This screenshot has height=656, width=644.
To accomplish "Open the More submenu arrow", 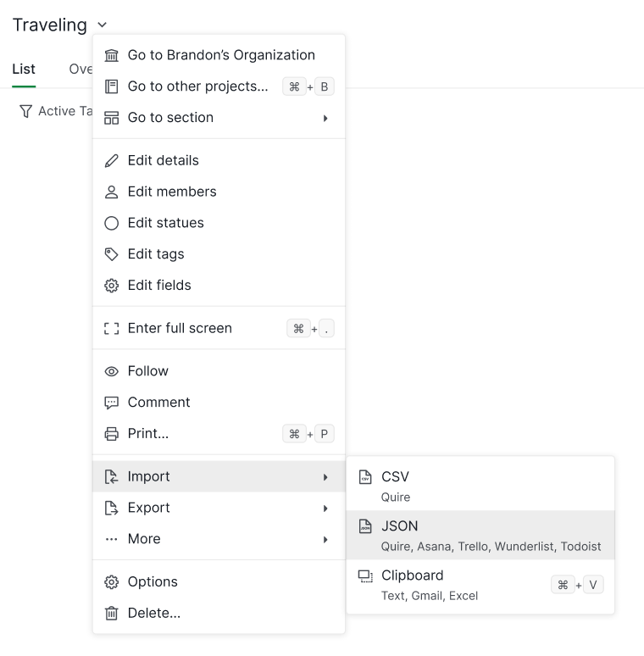I will click(x=325, y=540).
